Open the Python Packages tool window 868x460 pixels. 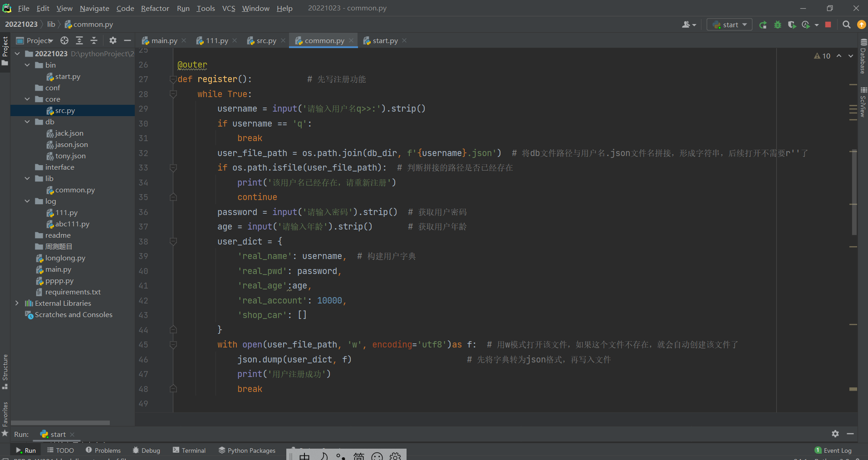click(247, 450)
